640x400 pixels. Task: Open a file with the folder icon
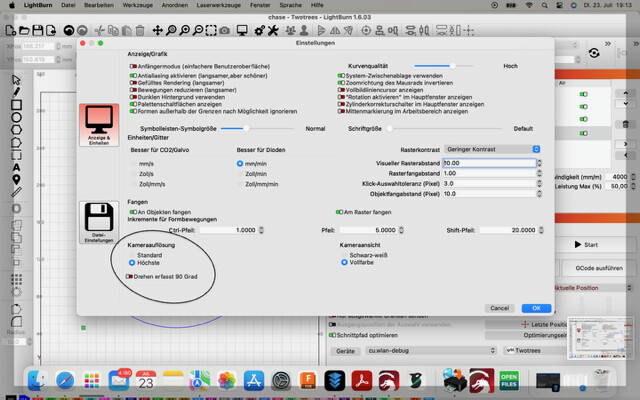point(24,30)
